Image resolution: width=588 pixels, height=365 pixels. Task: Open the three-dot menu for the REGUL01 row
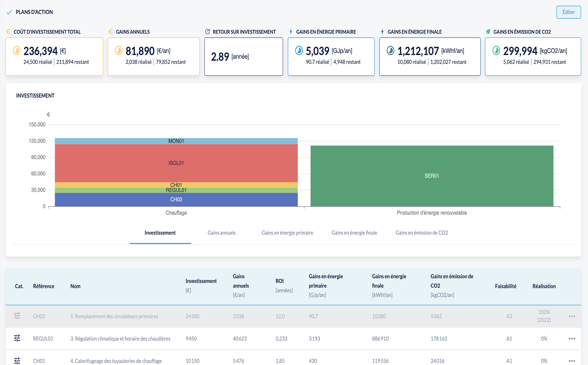point(572,338)
